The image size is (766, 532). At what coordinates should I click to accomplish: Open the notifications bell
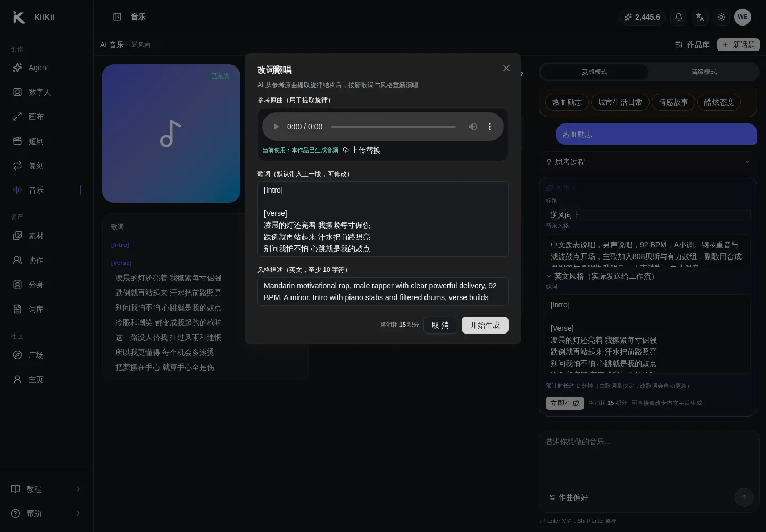click(x=679, y=17)
